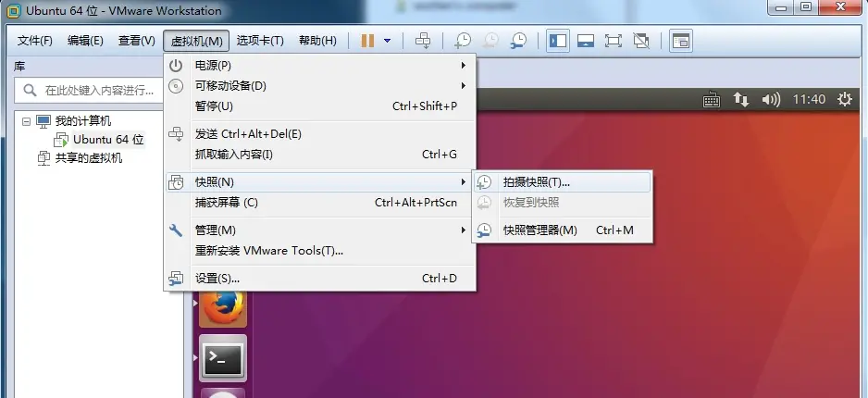Click the console view toolbar icon

[681, 41]
